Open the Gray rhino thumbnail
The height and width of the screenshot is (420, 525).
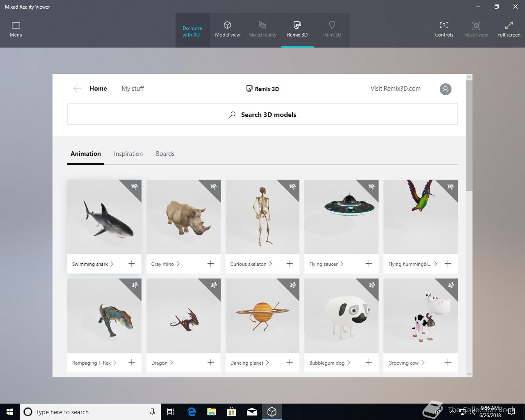click(x=183, y=217)
